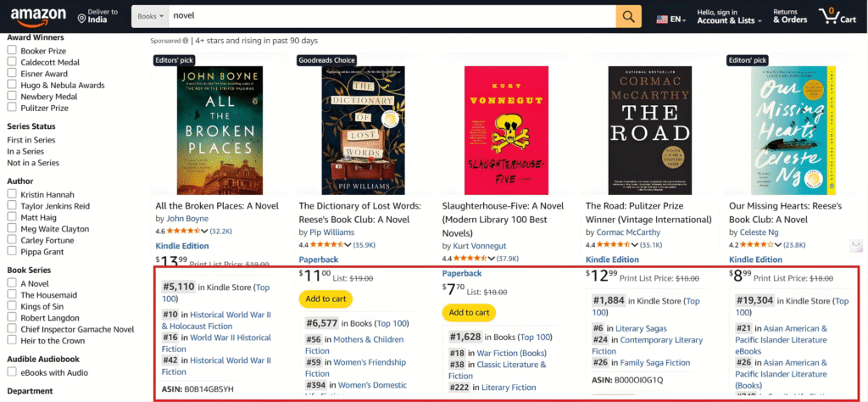868x402 pixels.
Task: Click the Amazon logo
Action: coord(38,16)
